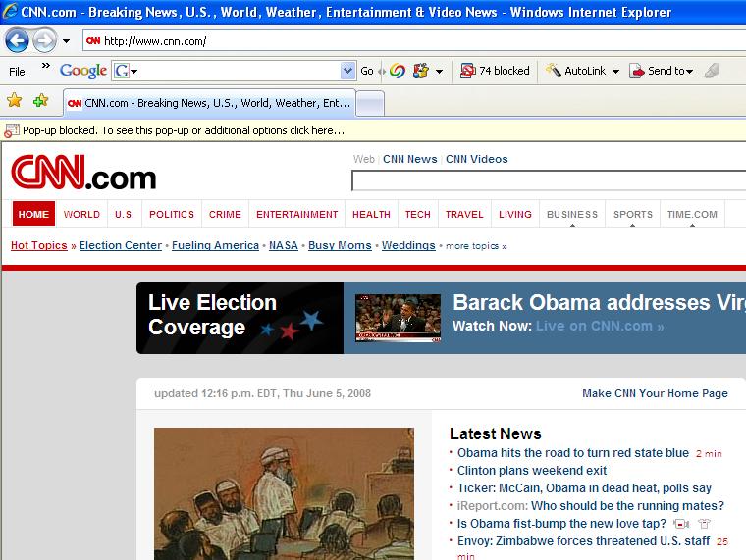The image size is (746, 560).
Task: Click the 74 blocked popup blocker button
Action: coord(495,71)
